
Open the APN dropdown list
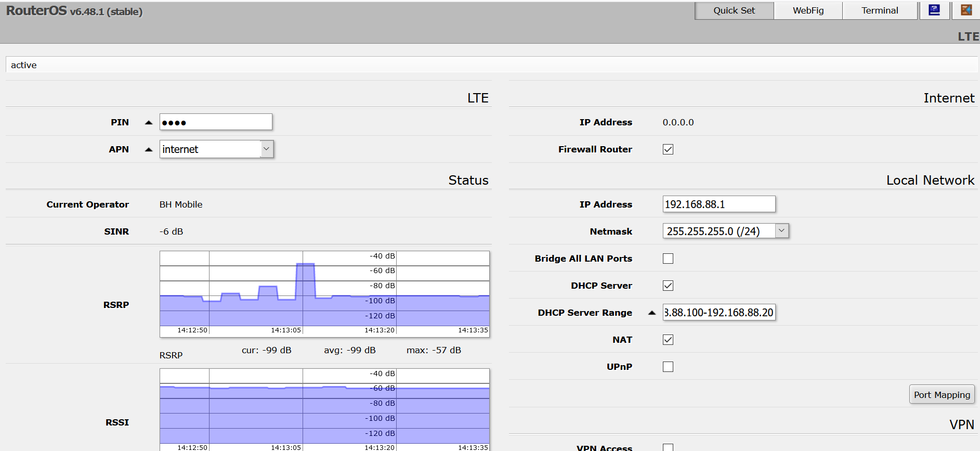(x=266, y=149)
